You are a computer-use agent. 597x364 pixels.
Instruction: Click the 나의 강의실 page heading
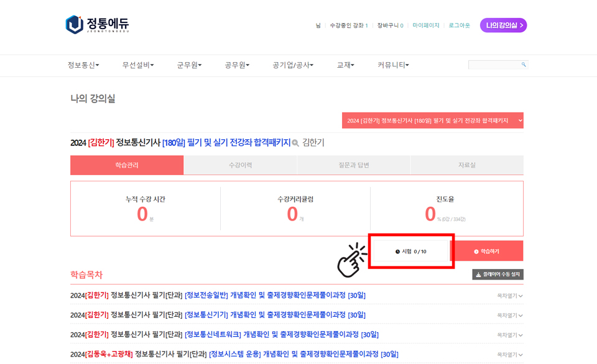[x=93, y=99]
